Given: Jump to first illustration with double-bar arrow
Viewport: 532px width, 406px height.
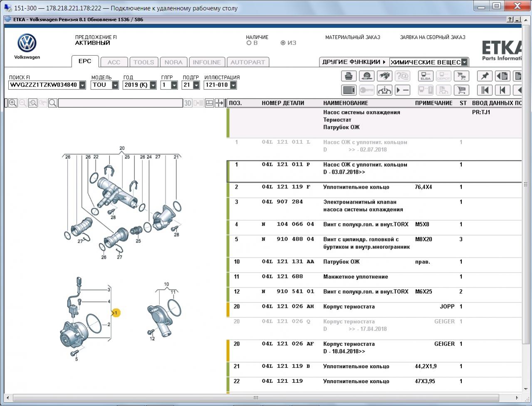Looking at the screenshot, I should coord(485,90).
